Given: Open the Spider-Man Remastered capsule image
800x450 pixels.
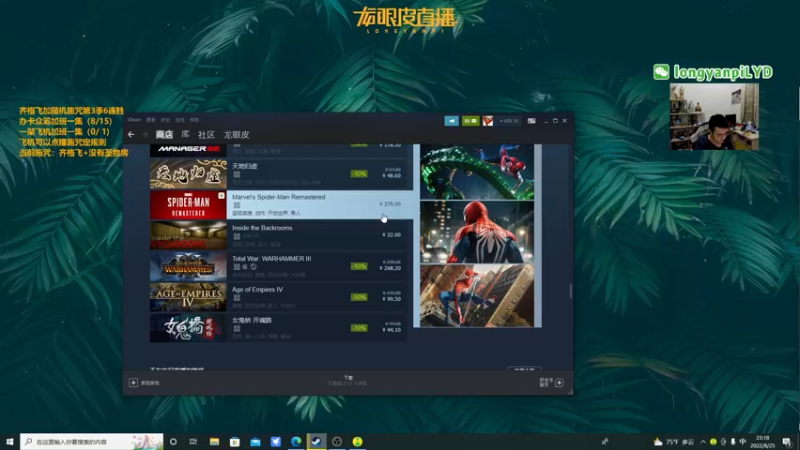Looking at the screenshot, I should (188, 205).
